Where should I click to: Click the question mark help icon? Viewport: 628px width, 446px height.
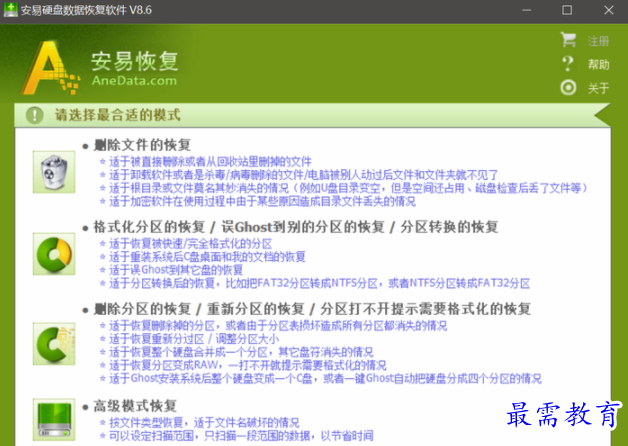coord(568,64)
